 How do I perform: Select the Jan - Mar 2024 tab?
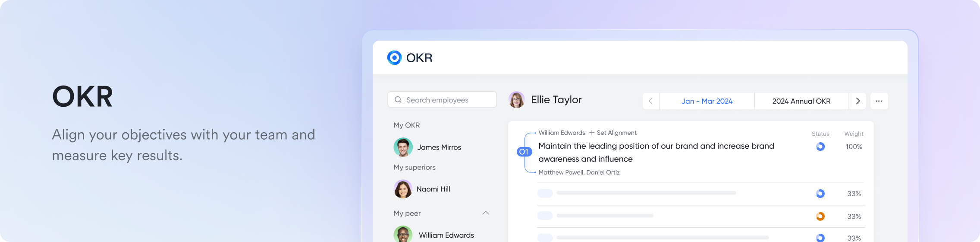[707, 101]
